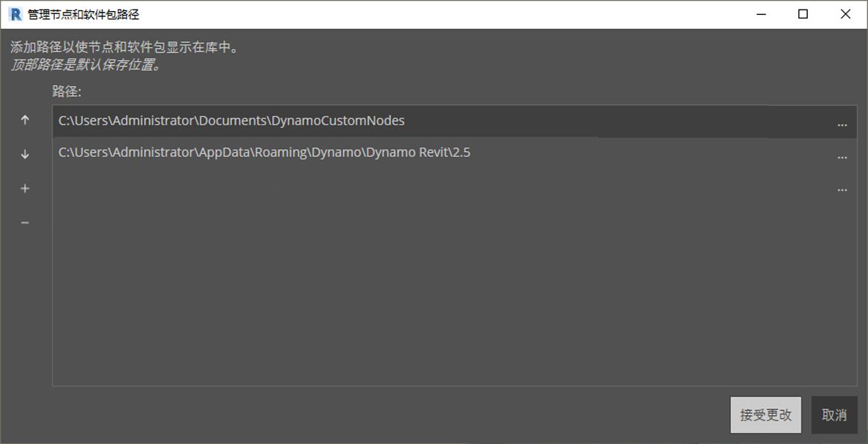Maximize the 管理节点和软件包路径 window

(x=803, y=14)
